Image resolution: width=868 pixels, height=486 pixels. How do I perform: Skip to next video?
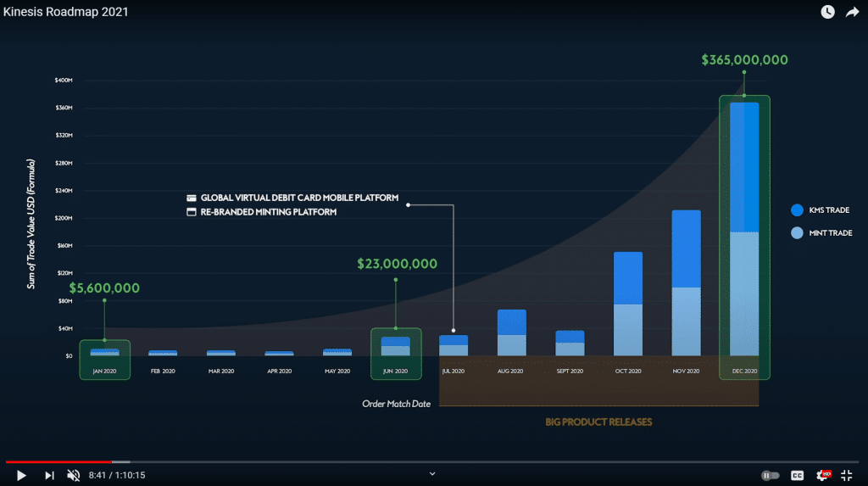49,476
